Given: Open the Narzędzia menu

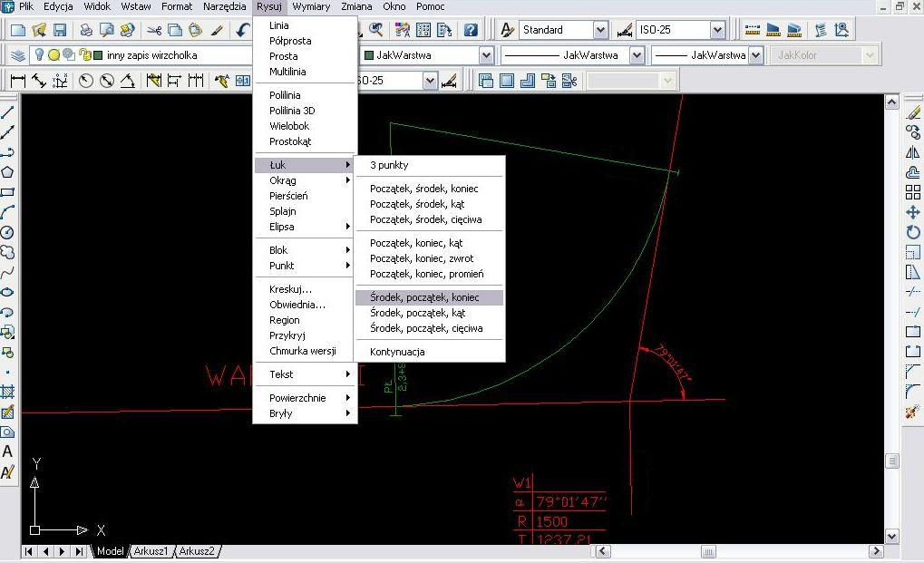Looking at the screenshot, I should point(225,6).
